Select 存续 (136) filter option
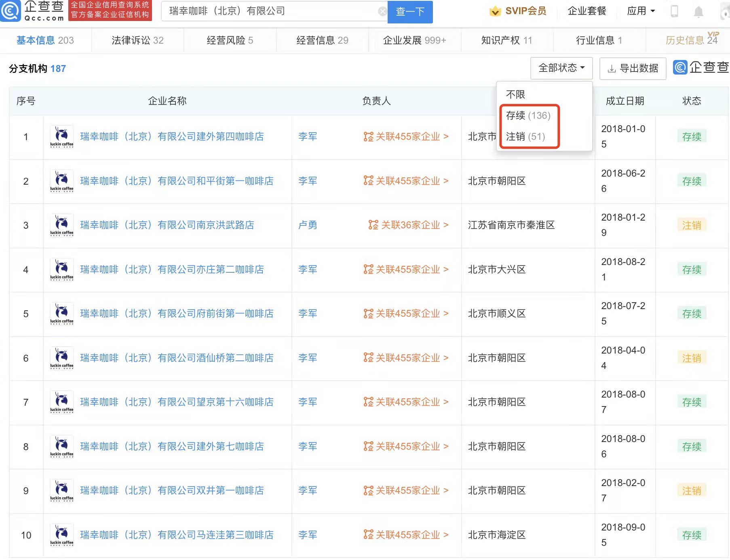Screen dimensions: 730x560 pyautogui.click(x=528, y=116)
